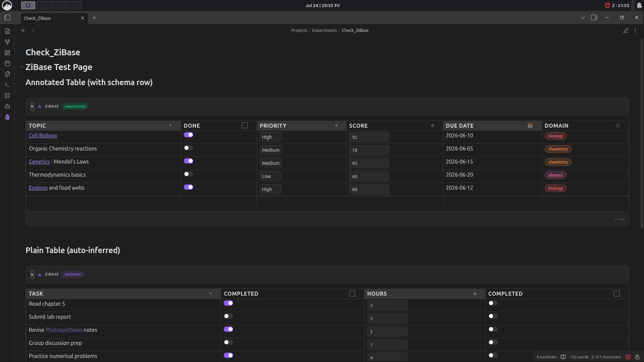
Task: Open the Cell Biology link
Action: [43, 135]
